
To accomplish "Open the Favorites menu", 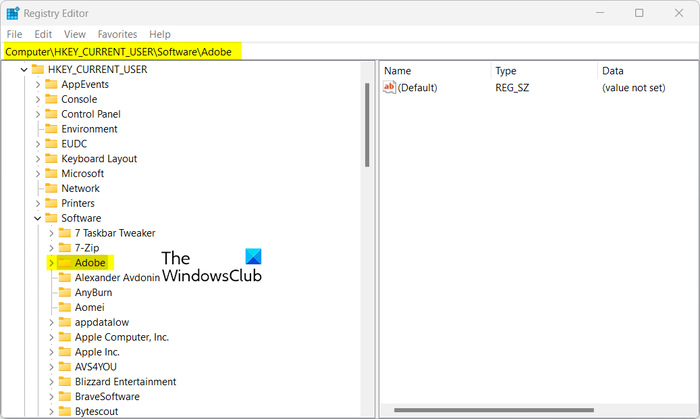I will click(117, 34).
